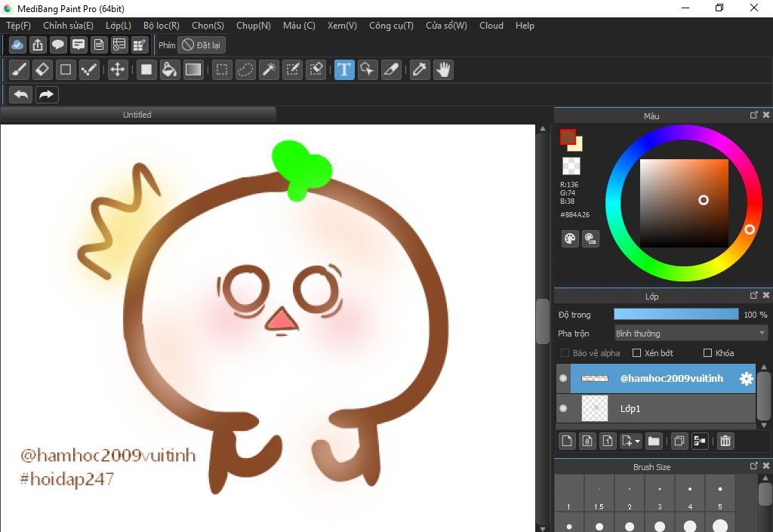The height and width of the screenshot is (532, 773).
Task: Toggle the Bảo vệ alpha checkbox
Action: coord(565,353)
